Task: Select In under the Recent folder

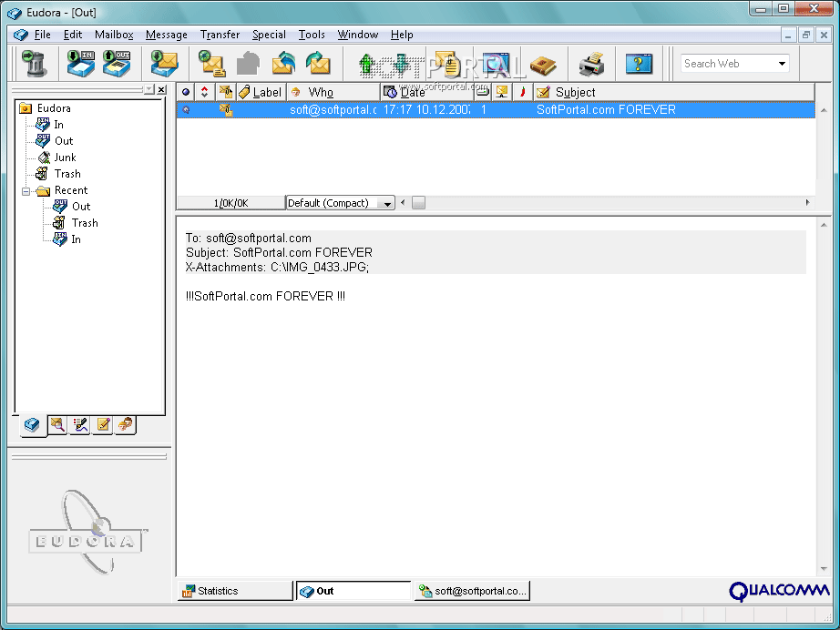Action: click(67, 239)
